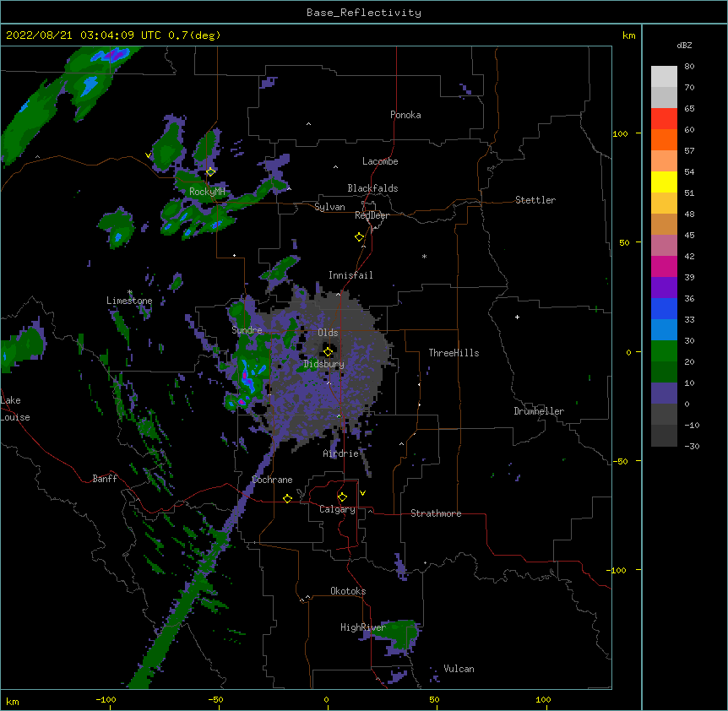Click the yellow diamond marker above Calgary
Image resolution: width=728 pixels, height=711 pixels.
tap(342, 497)
